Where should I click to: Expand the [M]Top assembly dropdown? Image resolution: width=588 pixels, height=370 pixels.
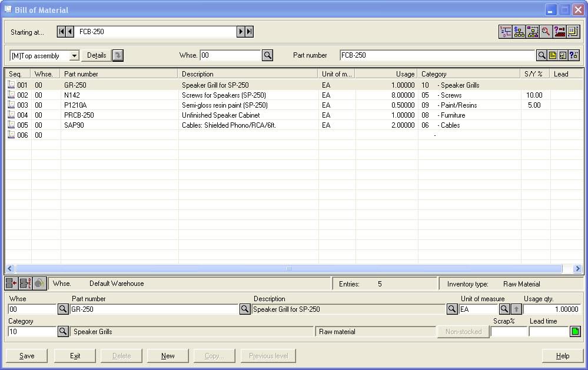click(74, 56)
